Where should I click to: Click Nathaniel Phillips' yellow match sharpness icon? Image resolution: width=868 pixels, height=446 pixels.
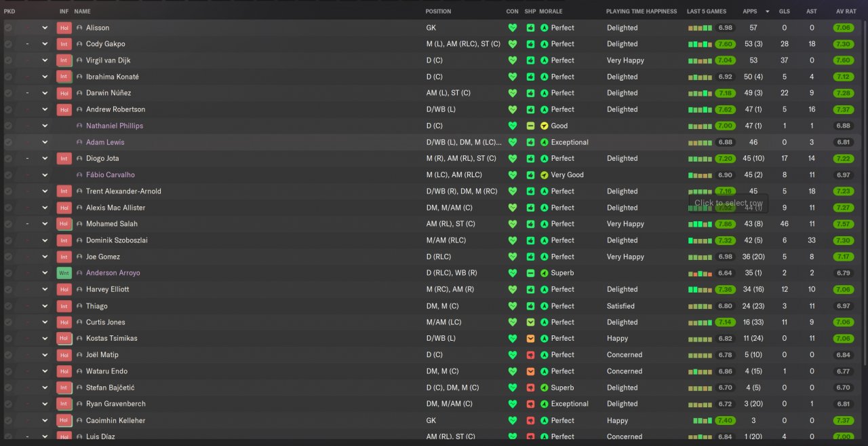tap(531, 126)
